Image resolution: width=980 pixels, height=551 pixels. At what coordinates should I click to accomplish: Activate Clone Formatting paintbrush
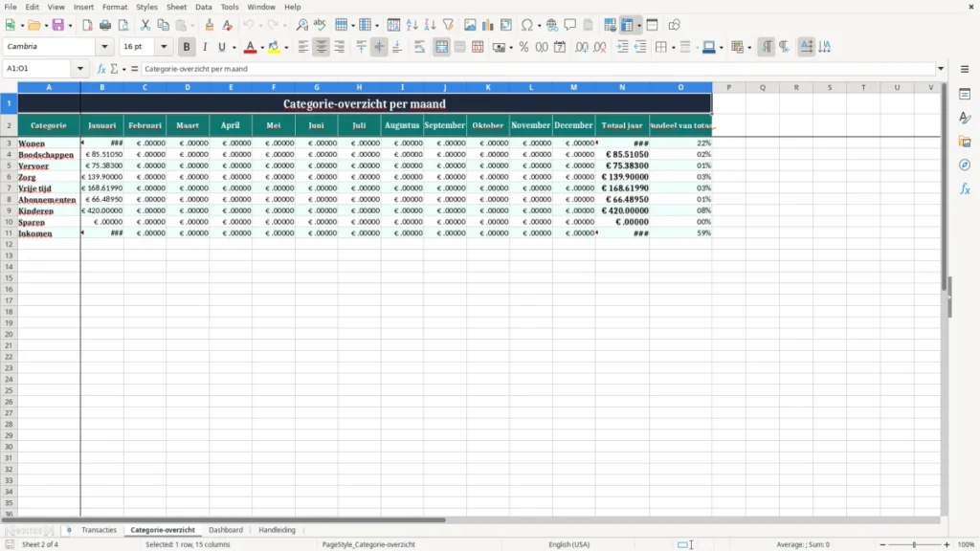click(x=210, y=25)
